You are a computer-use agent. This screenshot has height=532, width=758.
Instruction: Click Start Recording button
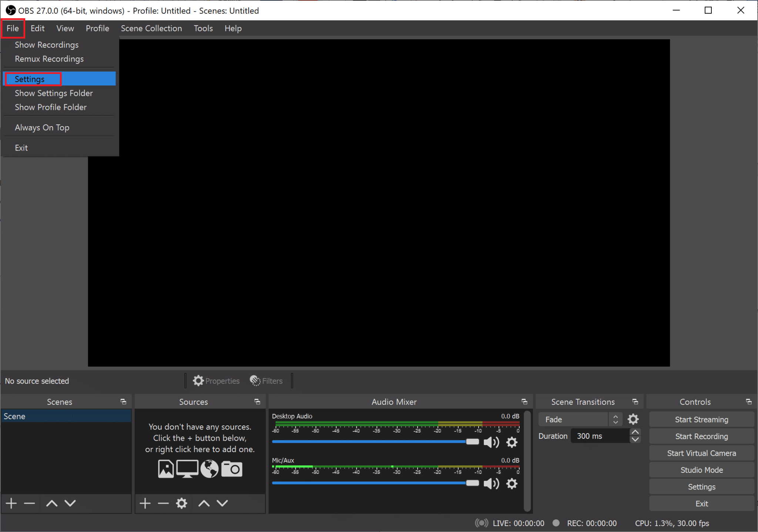pos(703,436)
